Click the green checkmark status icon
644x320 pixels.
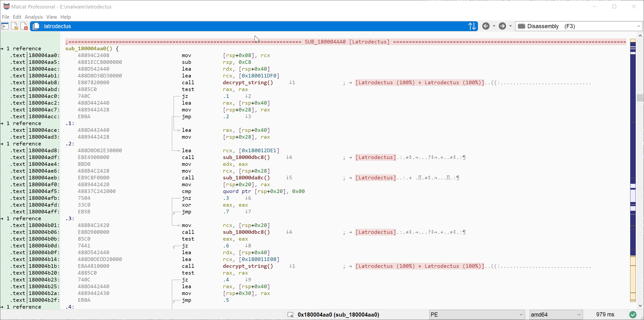click(x=633, y=315)
